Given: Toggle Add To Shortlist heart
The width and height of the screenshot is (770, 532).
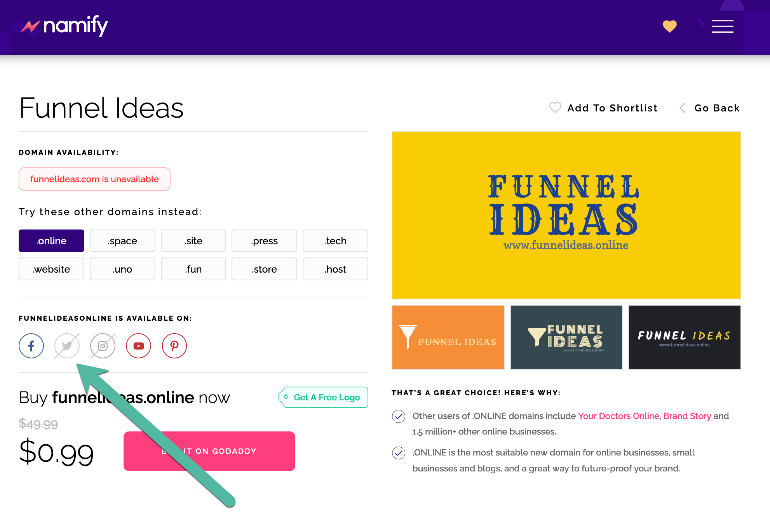Looking at the screenshot, I should pos(555,108).
